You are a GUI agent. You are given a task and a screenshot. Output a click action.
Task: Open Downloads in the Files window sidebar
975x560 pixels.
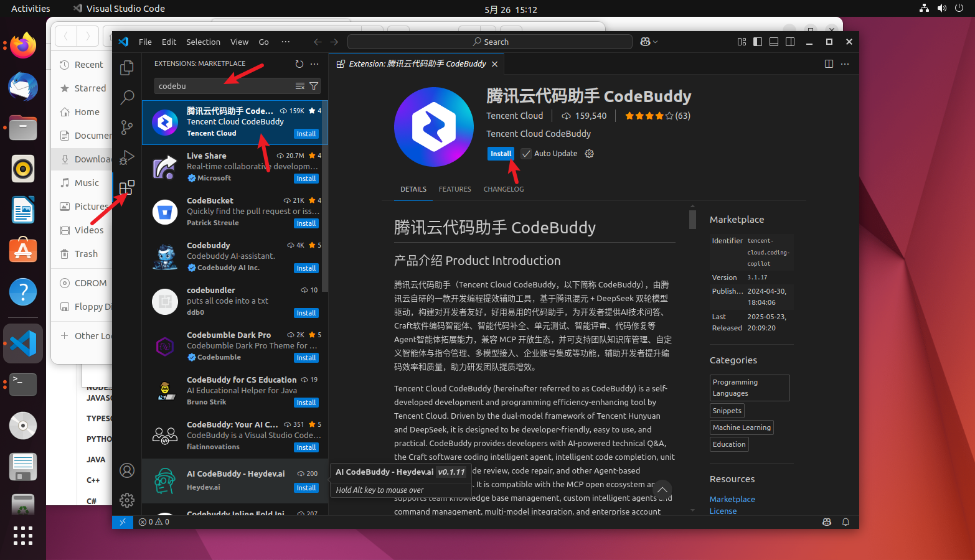82,159
